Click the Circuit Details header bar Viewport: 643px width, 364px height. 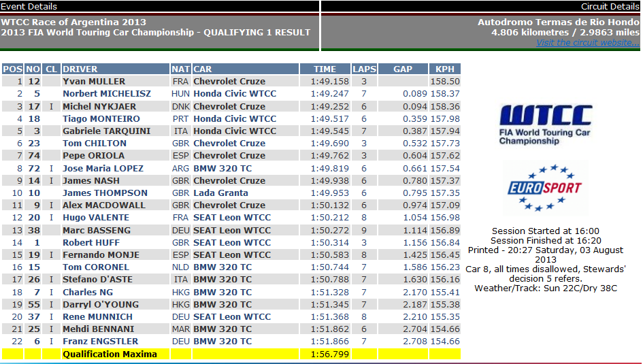480,6
